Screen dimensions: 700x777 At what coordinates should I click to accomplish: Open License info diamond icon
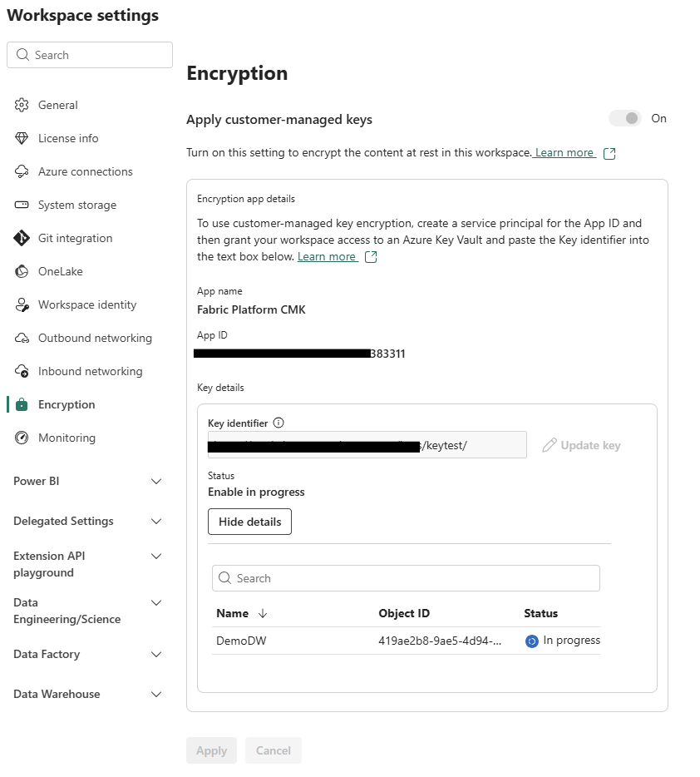(x=22, y=138)
